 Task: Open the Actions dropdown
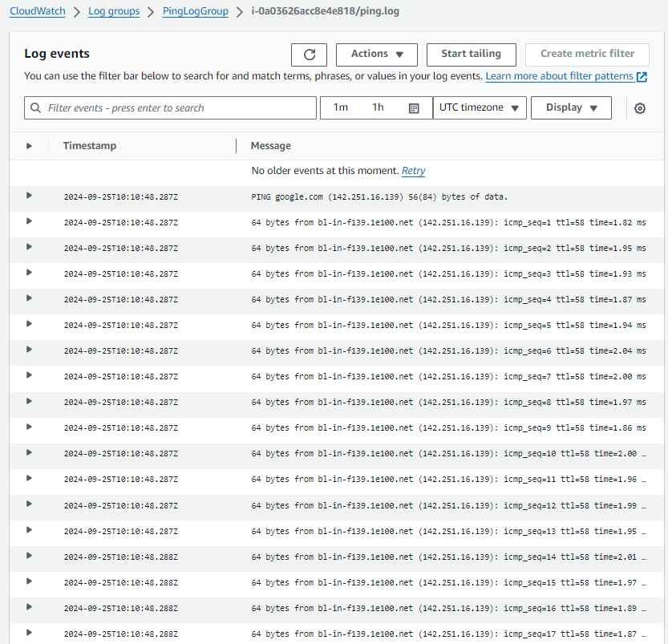click(x=376, y=55)
